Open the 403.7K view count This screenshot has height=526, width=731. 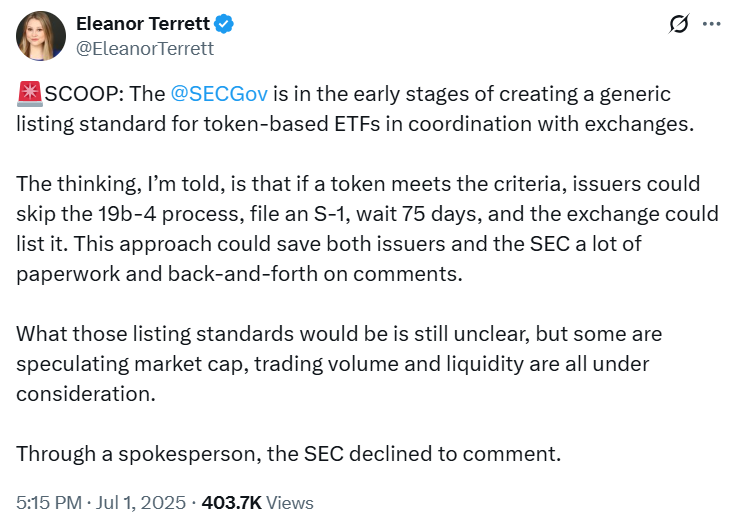232,503
